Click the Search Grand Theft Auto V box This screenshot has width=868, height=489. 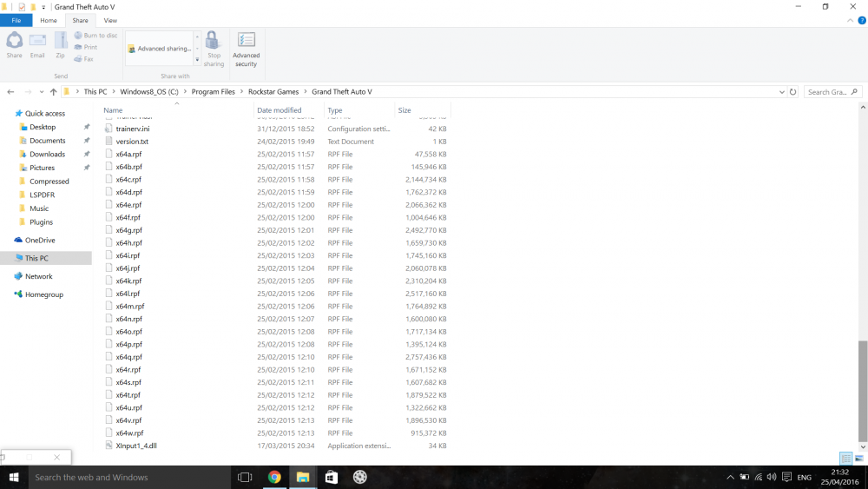[x=832, y=92]
